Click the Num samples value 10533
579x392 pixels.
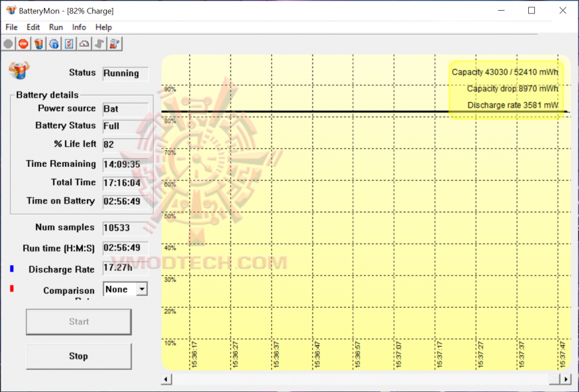pos(126,228)
